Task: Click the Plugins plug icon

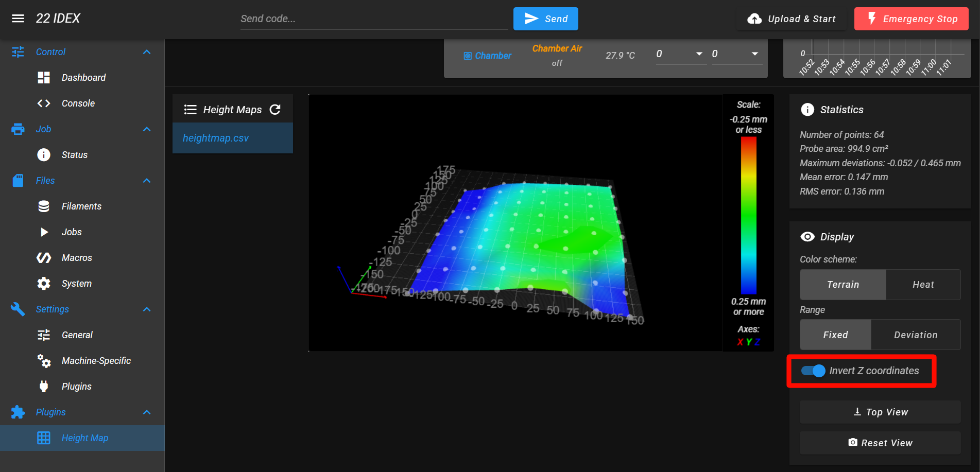Action: click(44, 387)
